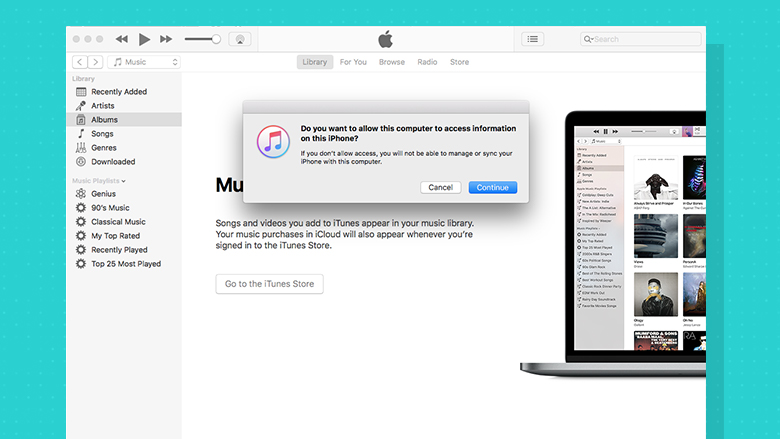
Task: Open the Top 25 Most Played playlist
Action: (x=124, y=263)
